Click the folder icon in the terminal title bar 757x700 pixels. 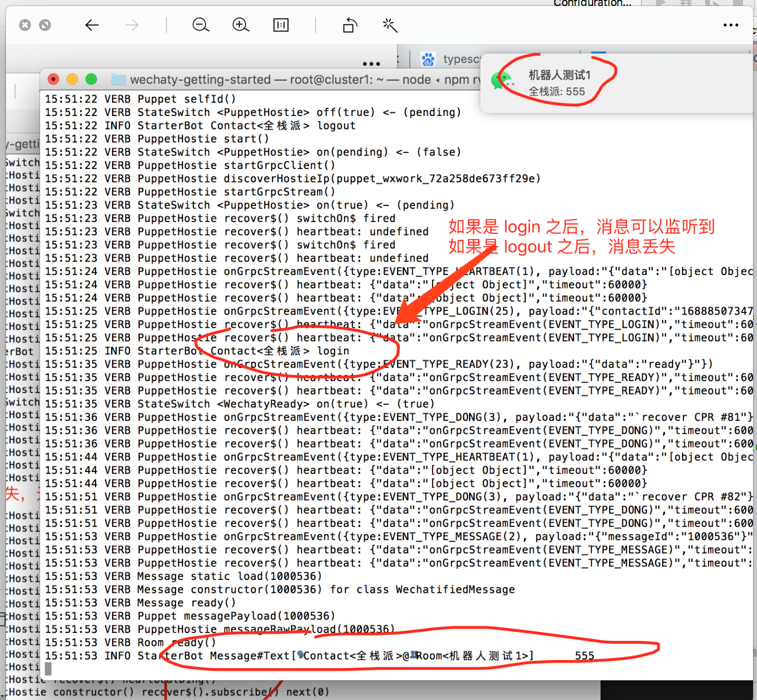118,79
